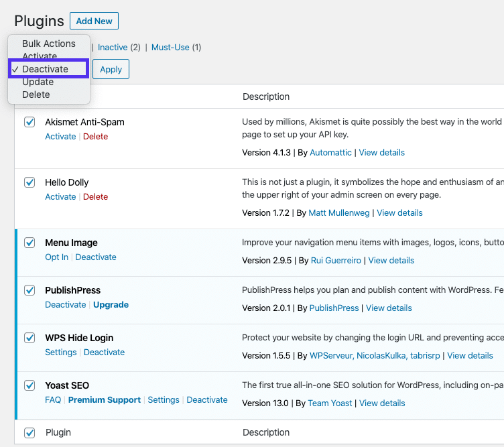Deactivate the PublishPress plugin
The height and width of the screenshot is (447, 504).
pyautogui.click(x=65, y=305)
